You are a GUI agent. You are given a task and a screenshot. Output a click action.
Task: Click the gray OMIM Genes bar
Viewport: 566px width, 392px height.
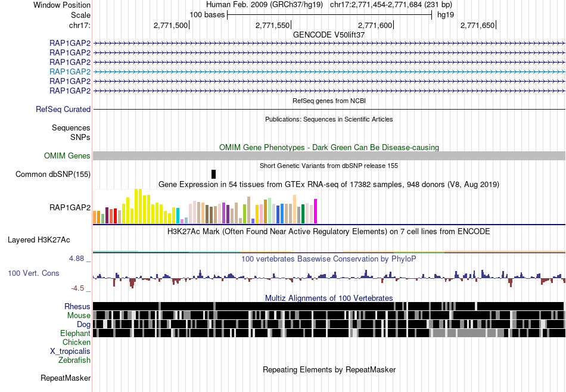[329, 155]
